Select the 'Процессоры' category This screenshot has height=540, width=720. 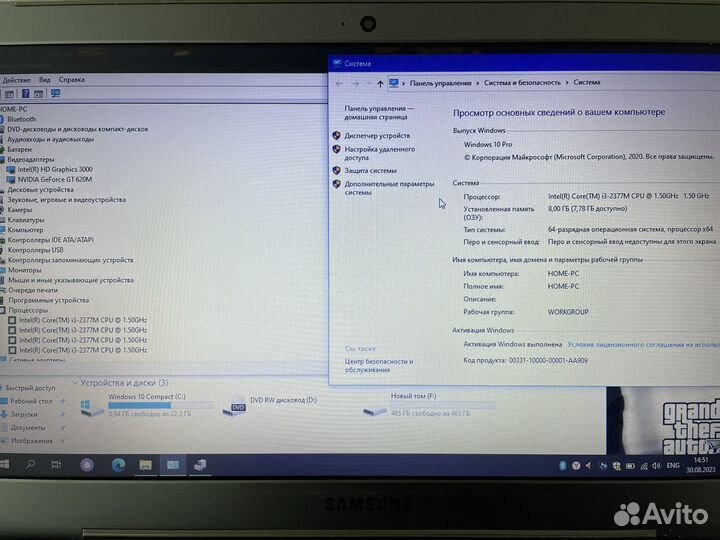(x=28, y=310)
